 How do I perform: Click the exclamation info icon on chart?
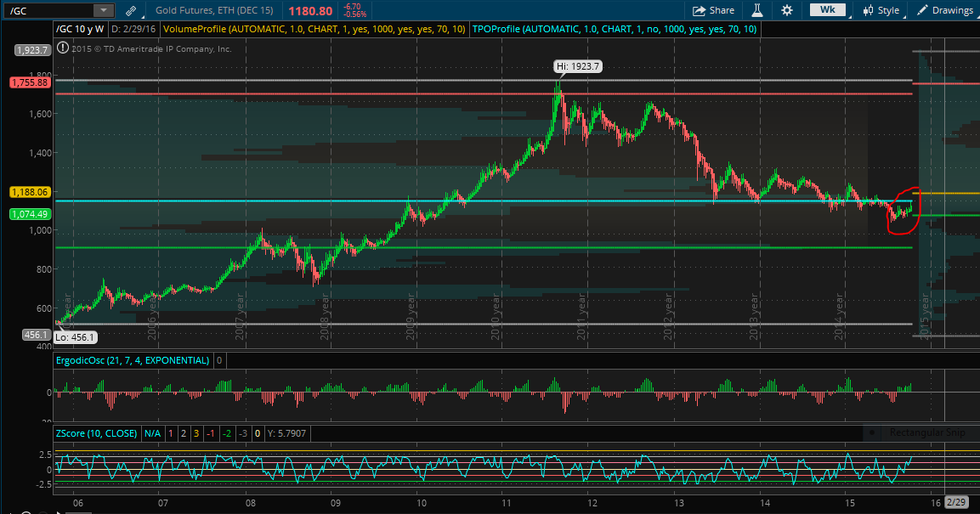coord(63,48)
